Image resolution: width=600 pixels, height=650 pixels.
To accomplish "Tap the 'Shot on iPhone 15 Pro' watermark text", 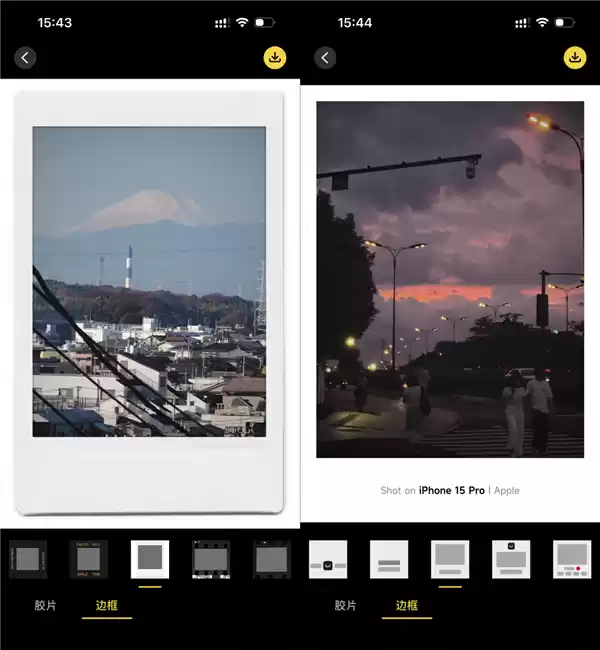I will (450, 490).
